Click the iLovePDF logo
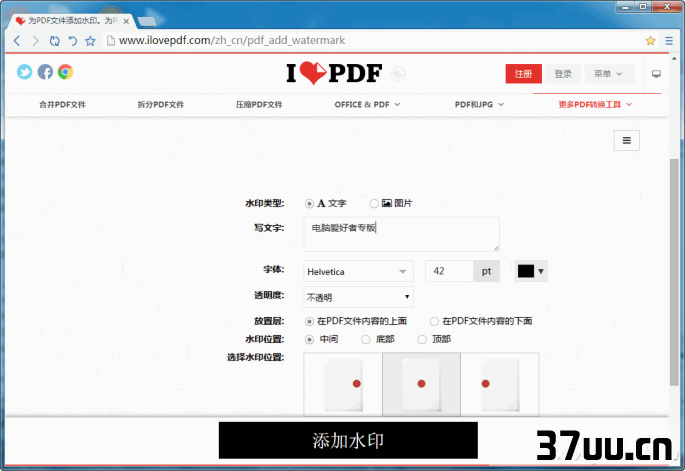This screenshot has height=471, width=685. tap(334, 73)
